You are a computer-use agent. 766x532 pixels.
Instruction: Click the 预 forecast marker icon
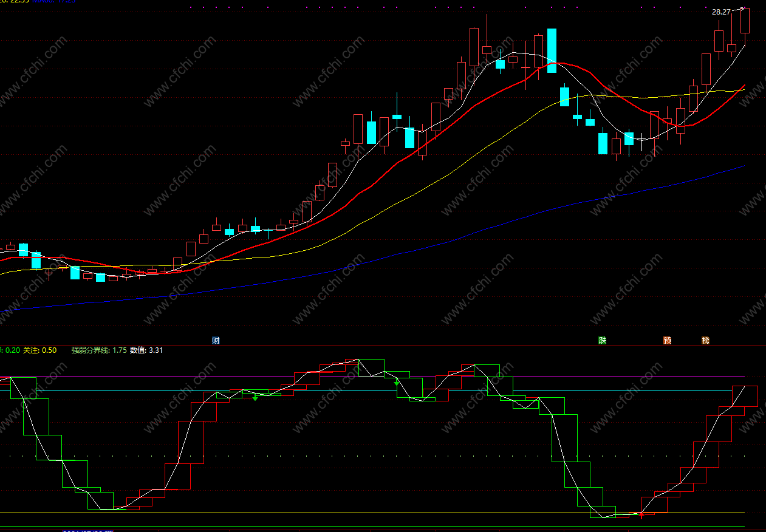click(x=668, y=340)
